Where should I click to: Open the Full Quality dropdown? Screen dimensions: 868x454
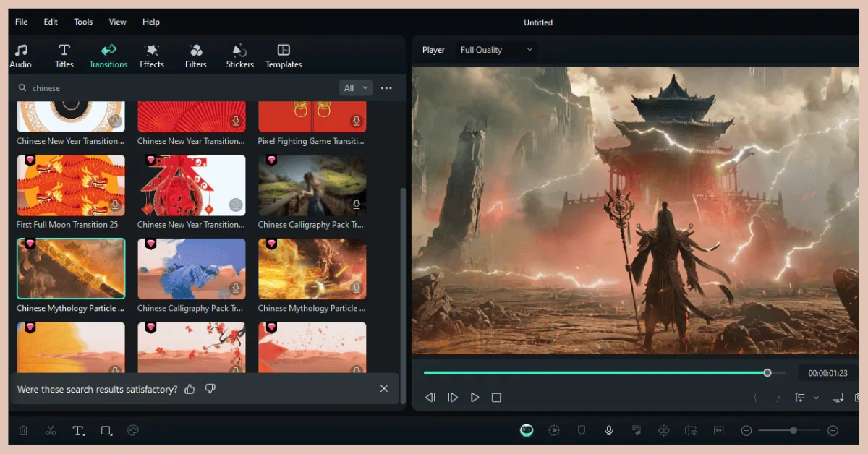pyautogui.click(x=496, y=50)
